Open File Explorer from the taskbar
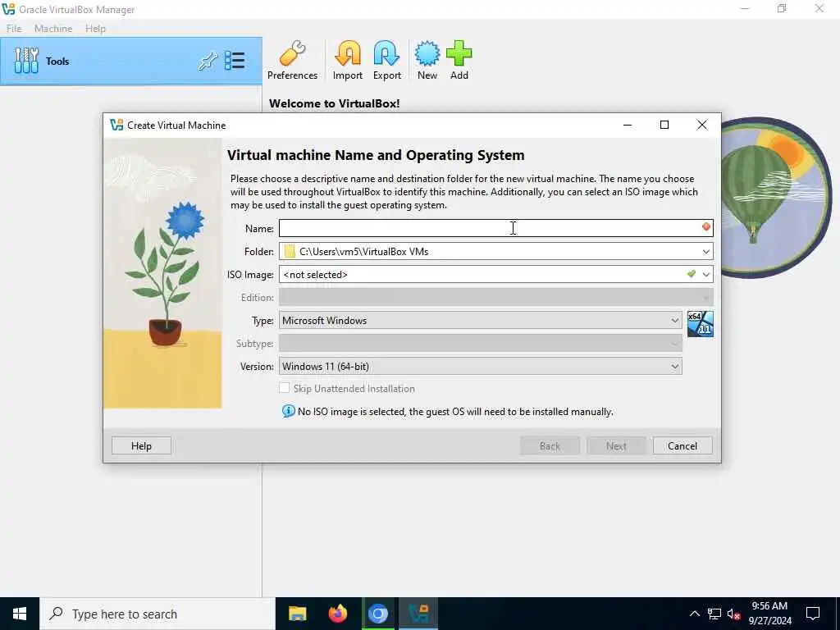Screen dimensions: 840x630 click(297, 614)
